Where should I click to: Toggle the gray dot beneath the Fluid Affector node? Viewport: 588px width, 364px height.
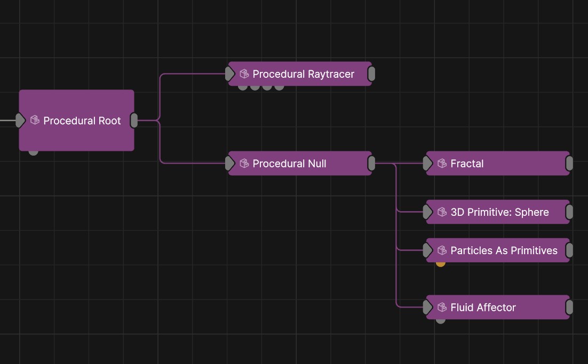440,320
